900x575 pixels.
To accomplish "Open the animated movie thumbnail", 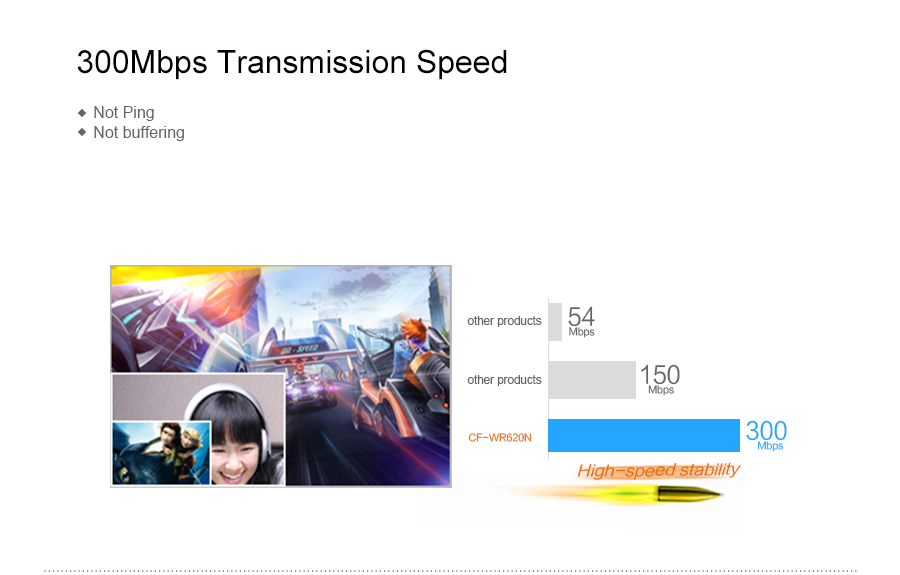I will 161,452.
